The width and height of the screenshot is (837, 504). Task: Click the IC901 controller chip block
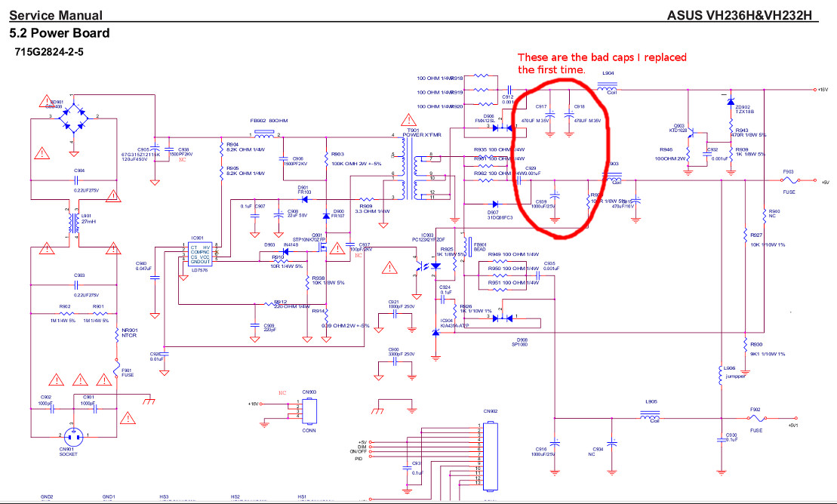(x=201, y=254)
